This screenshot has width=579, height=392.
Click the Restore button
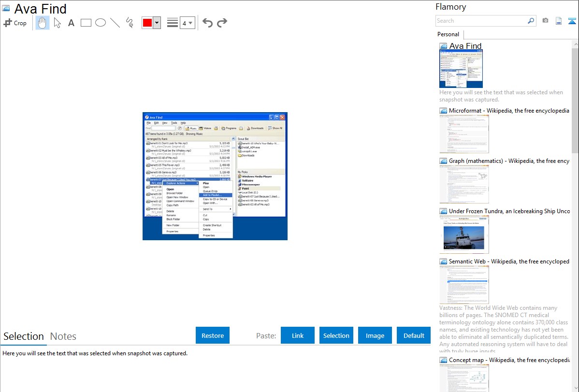click(213, 335)
